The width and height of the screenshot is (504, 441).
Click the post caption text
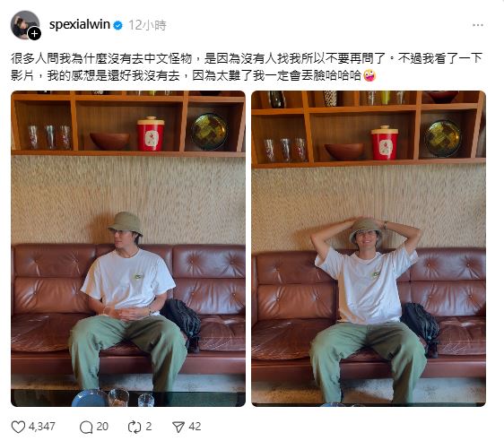[247, 67]
